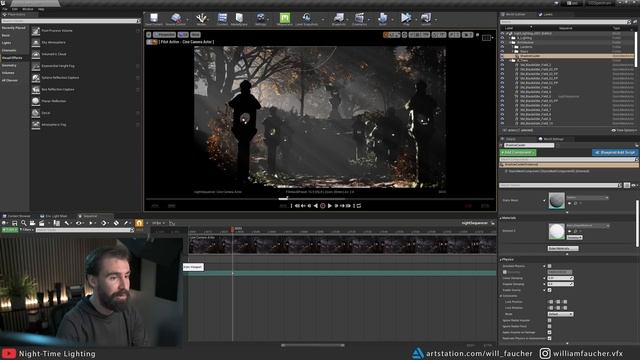This screenshot has width=640, height=360.
Task: Toggle the Enable Gravity checkbox
Action: (x=549, y=290)
